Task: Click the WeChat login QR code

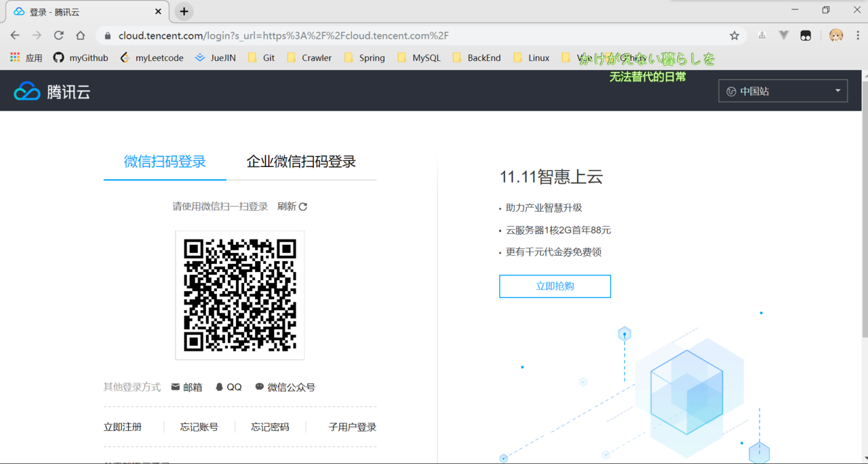Action: tap(240, 295)
